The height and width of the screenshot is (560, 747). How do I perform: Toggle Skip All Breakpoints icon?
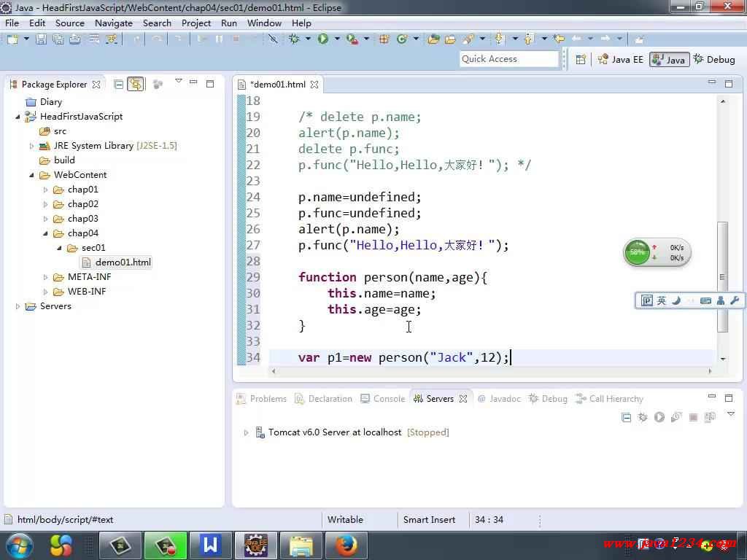click(x=273, y=39)
